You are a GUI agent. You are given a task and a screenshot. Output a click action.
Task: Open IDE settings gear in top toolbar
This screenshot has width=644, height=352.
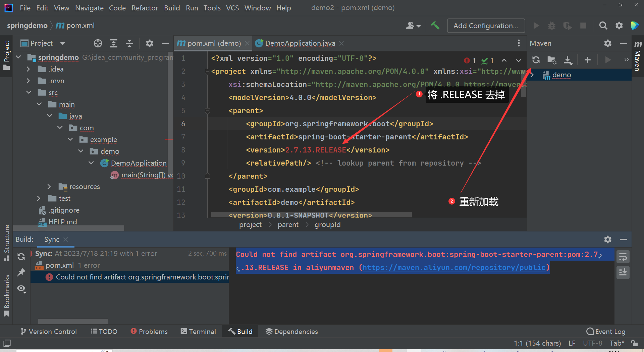[619, 26]
